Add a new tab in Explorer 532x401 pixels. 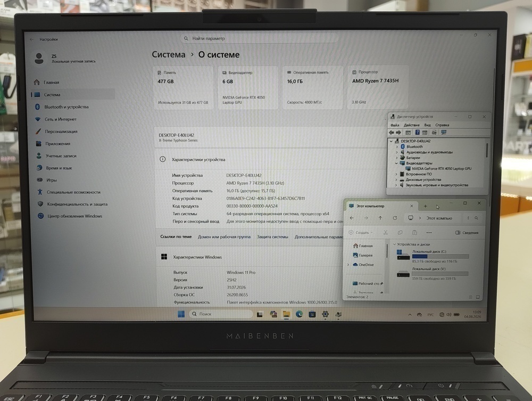(425, 206)
